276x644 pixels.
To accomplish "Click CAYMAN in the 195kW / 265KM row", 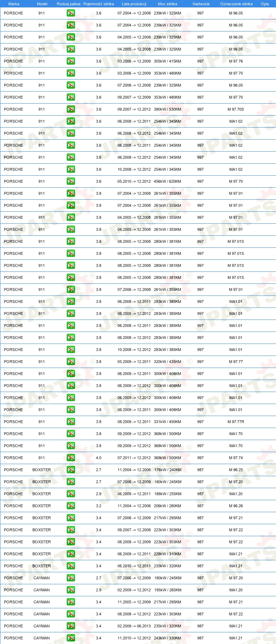I will click(x=42, y=590).
